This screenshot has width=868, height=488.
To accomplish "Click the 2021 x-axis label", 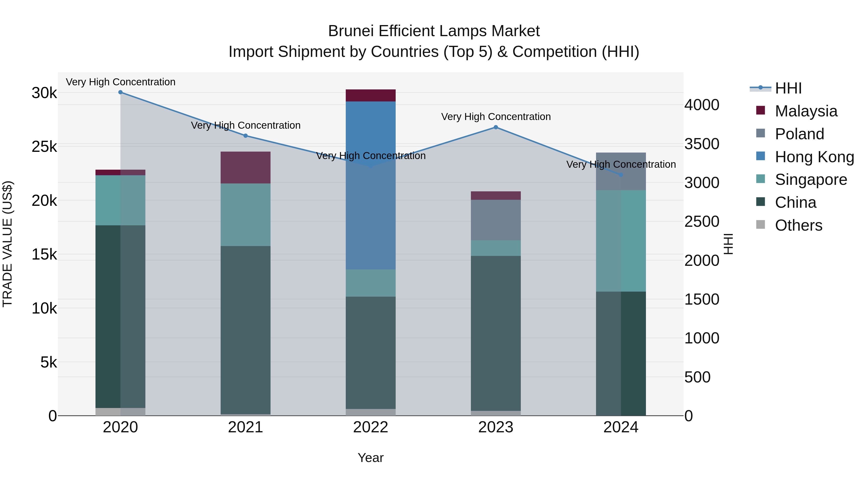I will pyautogui.click(x=246, y=427).
